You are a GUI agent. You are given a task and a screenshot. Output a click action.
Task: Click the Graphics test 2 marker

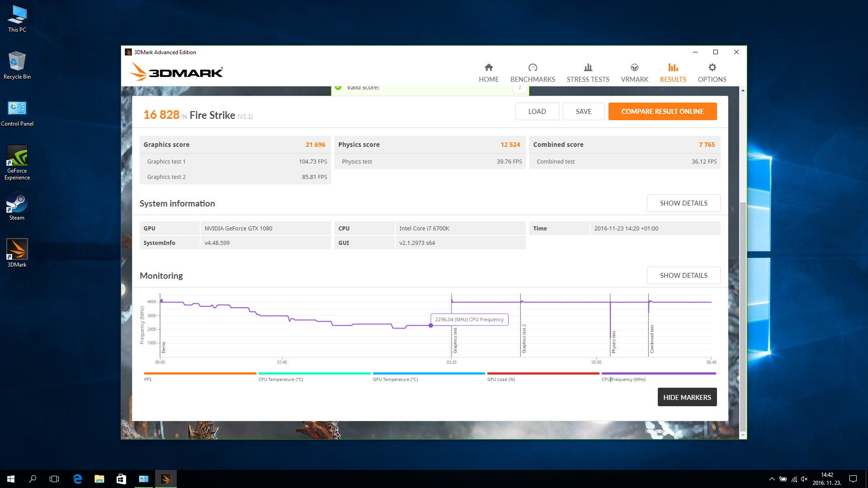[524, 338]
